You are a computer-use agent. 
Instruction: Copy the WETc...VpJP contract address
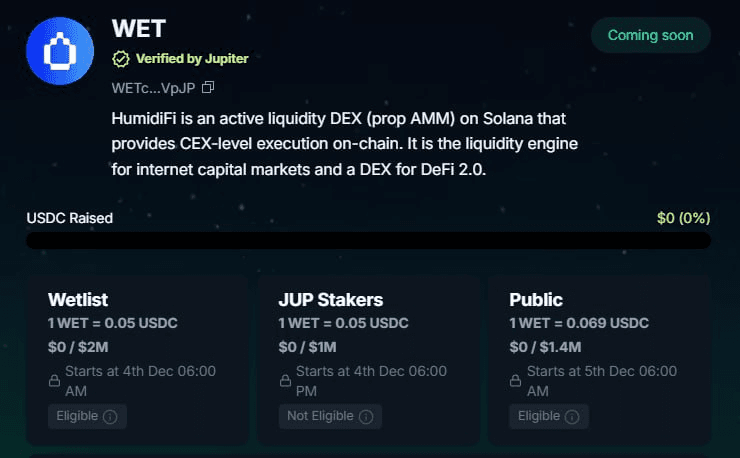point(208,87)
